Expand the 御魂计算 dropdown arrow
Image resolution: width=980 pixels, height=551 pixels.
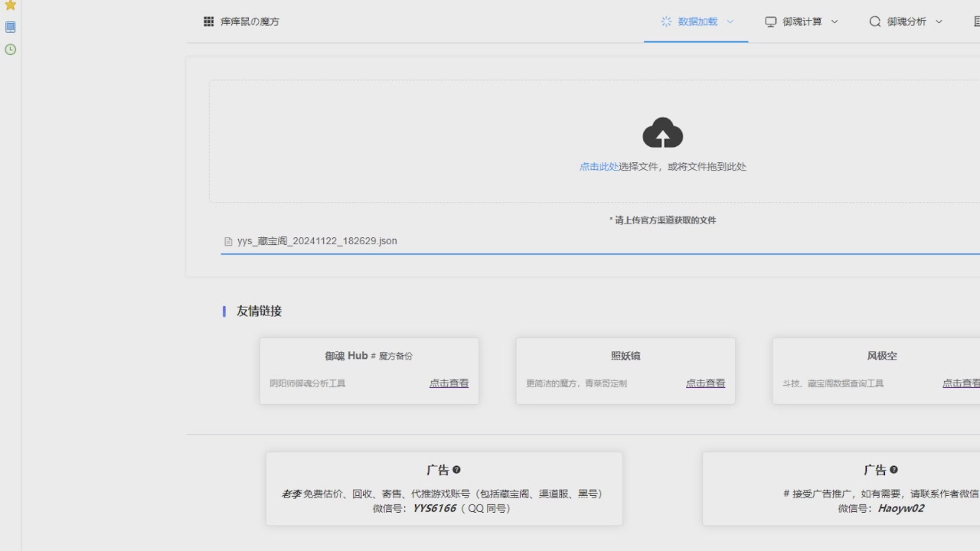(835, 21)
